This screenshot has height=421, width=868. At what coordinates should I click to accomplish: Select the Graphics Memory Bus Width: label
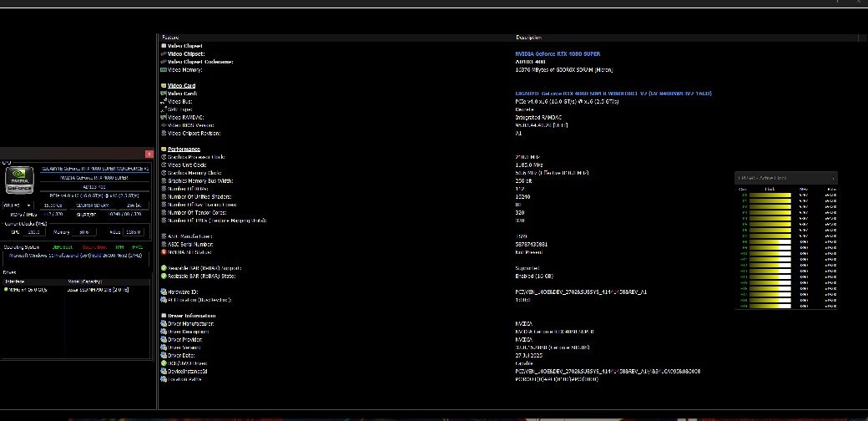[200, 181]
